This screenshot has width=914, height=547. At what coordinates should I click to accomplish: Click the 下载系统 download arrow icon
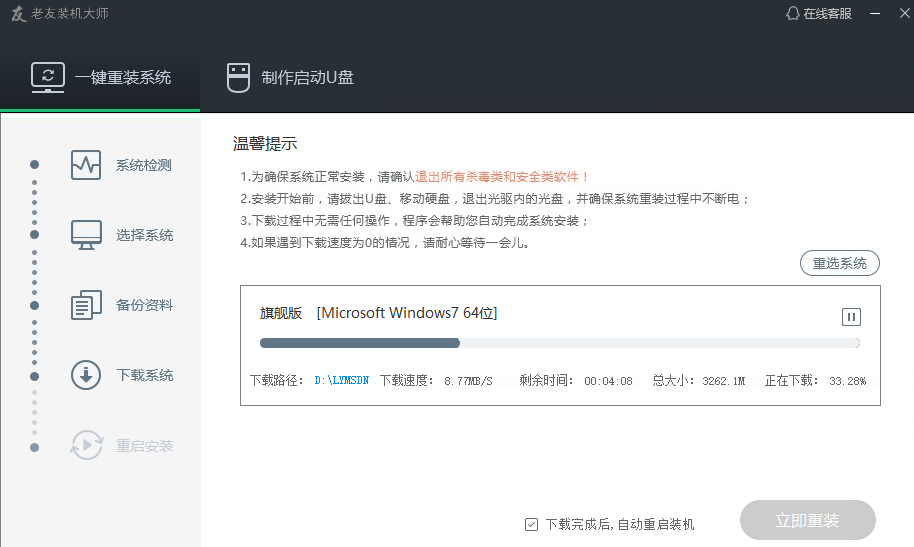coord(86,375)
